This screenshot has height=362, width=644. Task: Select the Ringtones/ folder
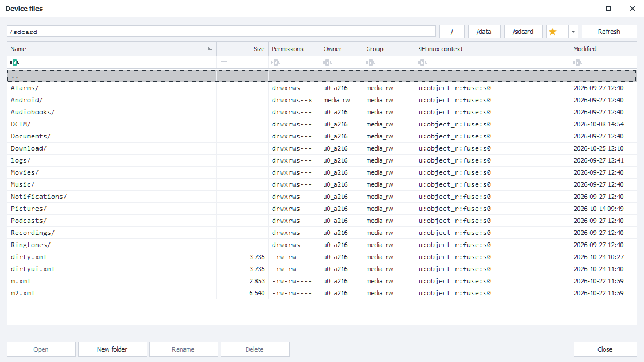[x=321, y=245]
